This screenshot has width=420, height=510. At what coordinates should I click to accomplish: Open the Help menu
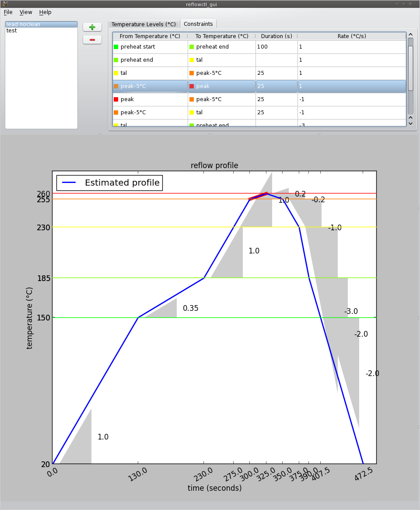pyautogui.click(x=45, y=12)
